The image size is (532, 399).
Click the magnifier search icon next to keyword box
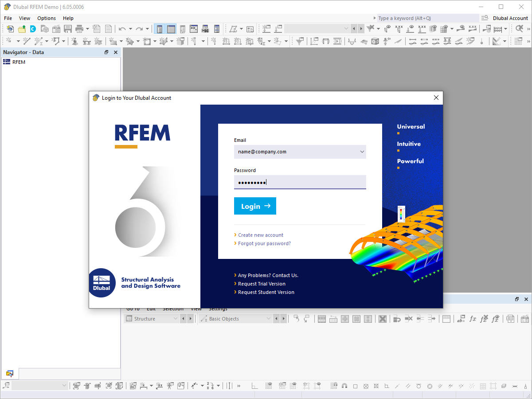pyautogui.click(x=484, y=18)
